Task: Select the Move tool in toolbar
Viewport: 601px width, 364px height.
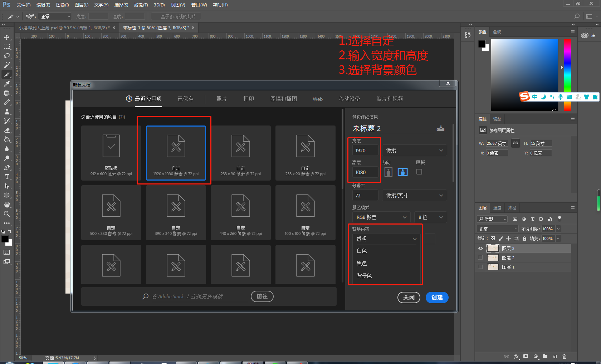Action: pyautogui.click(x=7, y=37)
